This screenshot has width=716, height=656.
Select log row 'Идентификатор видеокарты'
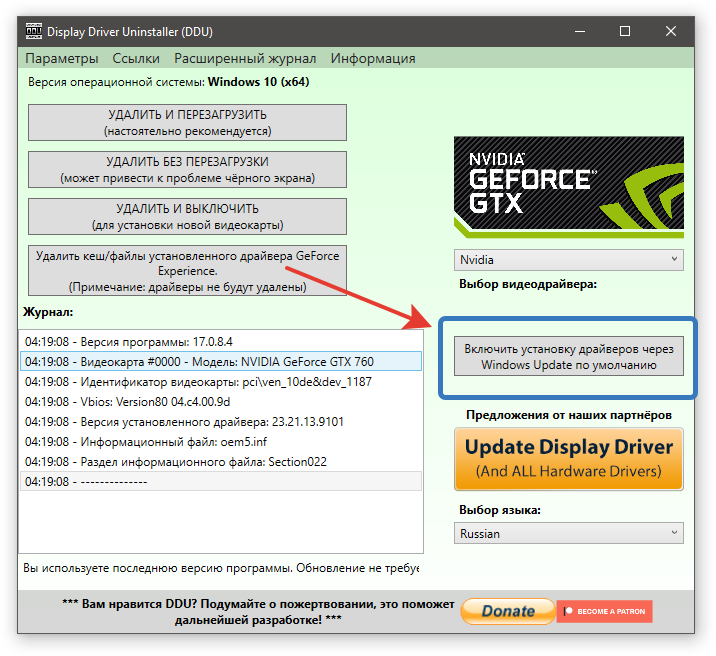[221, 382]
